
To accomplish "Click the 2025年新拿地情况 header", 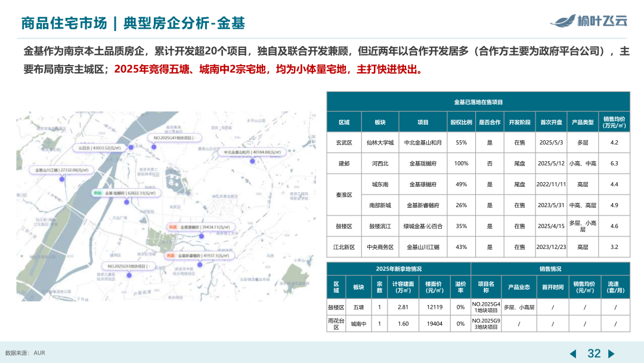I will point(398,269).
